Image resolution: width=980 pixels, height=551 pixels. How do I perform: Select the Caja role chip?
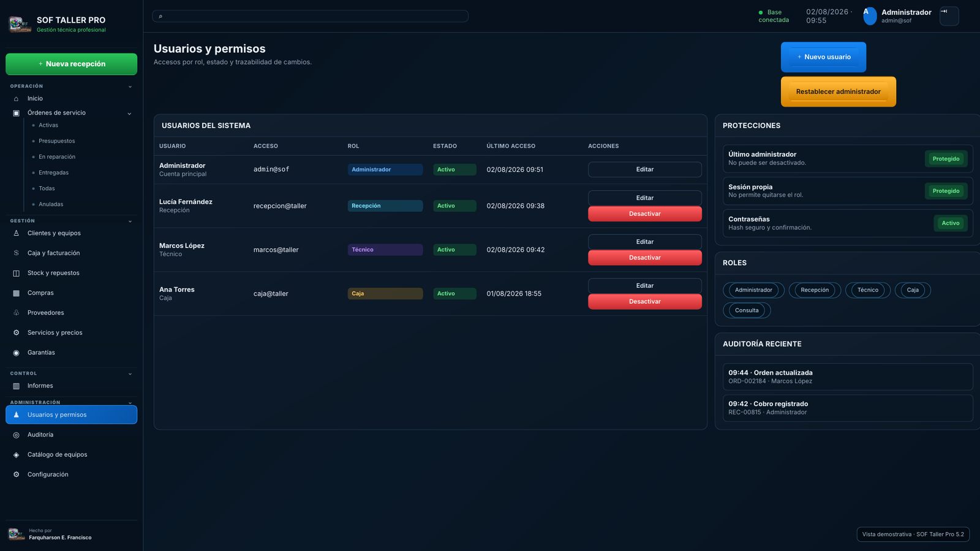point(913,290)
